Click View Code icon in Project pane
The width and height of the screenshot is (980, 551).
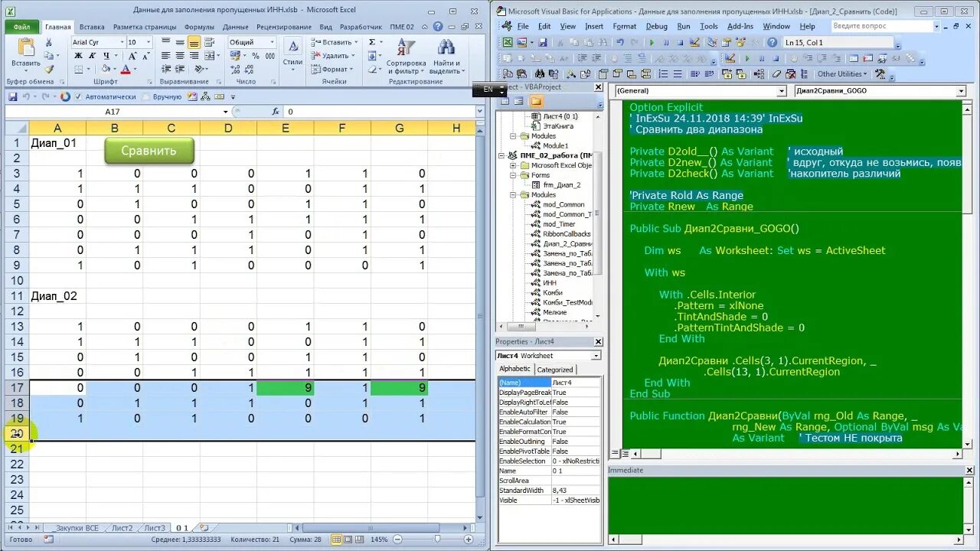click(x=505, y=101)
